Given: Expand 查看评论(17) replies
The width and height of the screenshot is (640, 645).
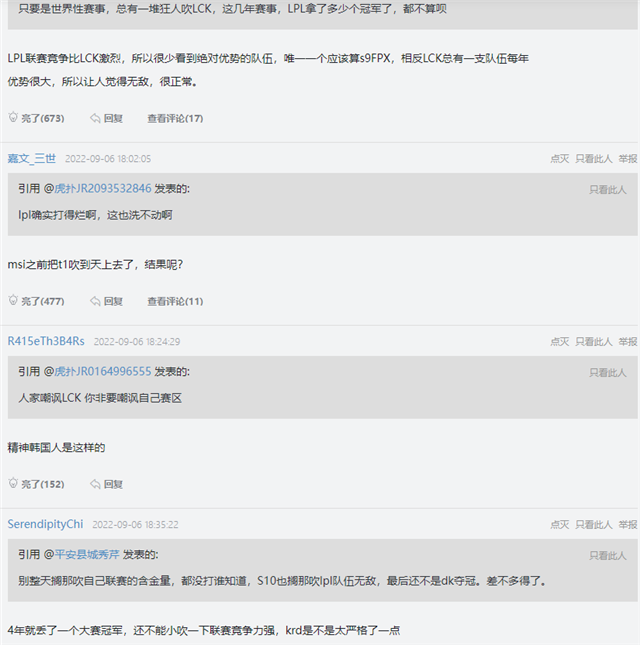Looking at the screenshot, I should pos(175,118).
